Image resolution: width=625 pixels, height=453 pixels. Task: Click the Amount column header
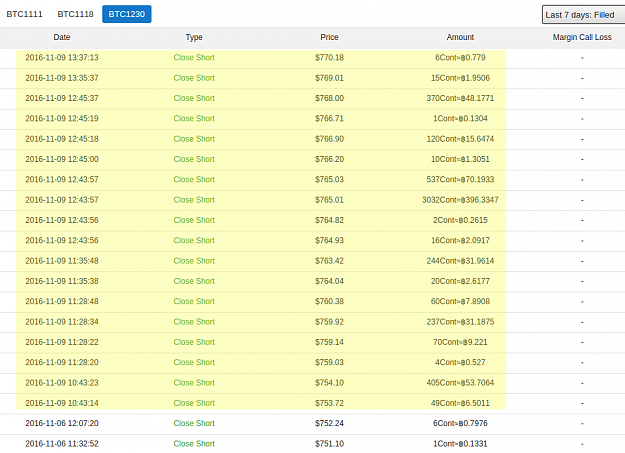click(x=460, y=37)
